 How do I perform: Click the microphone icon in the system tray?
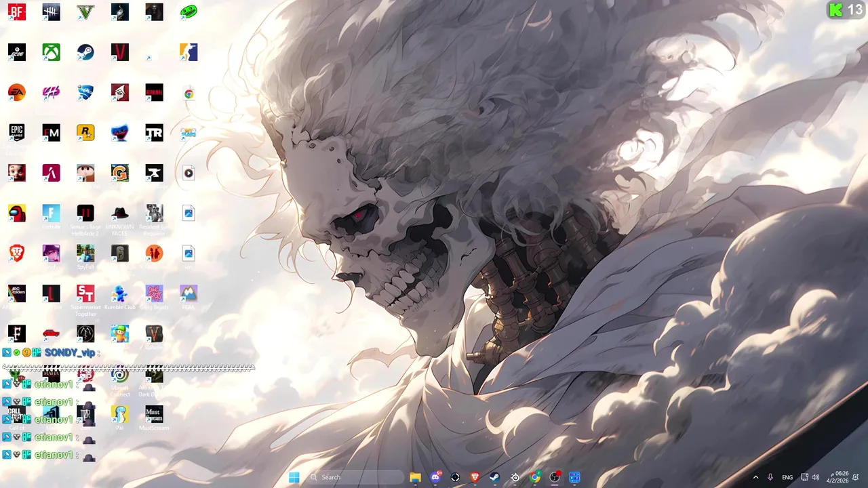[770, 477]
